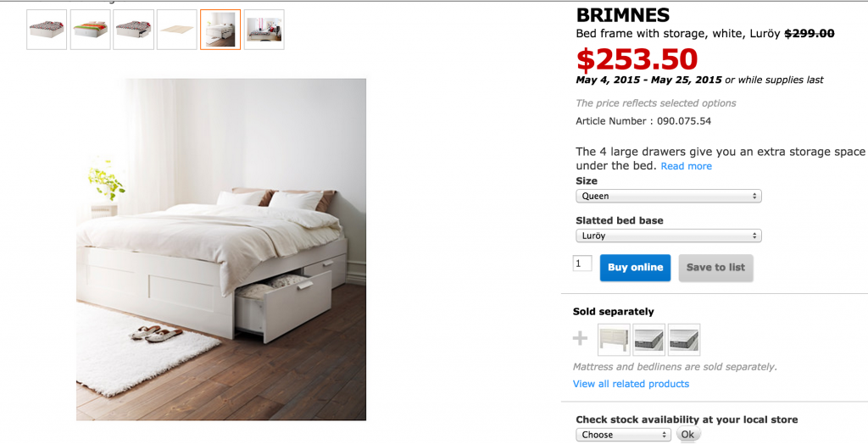The width and height of the screenshot is (868, 444).
Task: Click the Buy online button
Action: [x=635, y=268]
